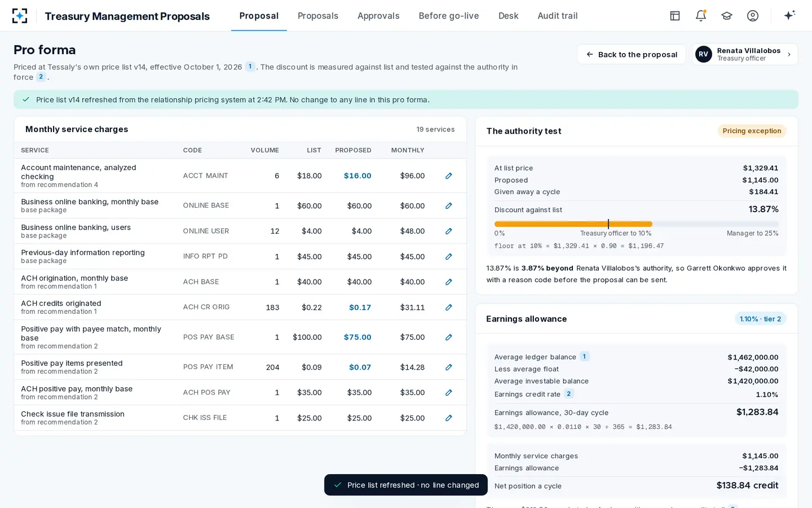Screen dimensions: 812x508
Task: Click the proposed price $0.07
Action: [x=360, y=367]
